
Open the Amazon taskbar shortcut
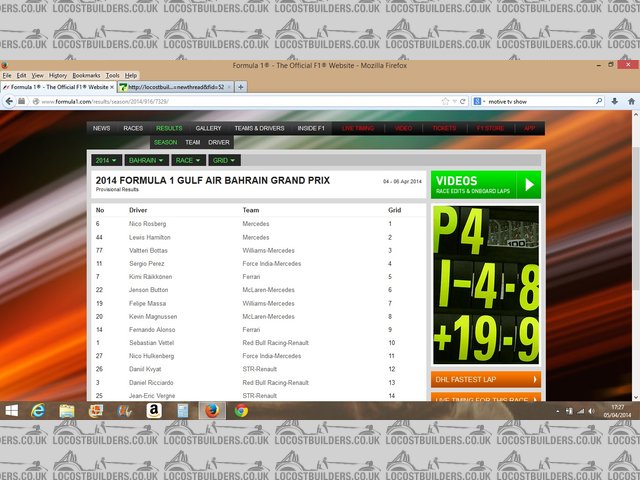[x=154, y=411]
